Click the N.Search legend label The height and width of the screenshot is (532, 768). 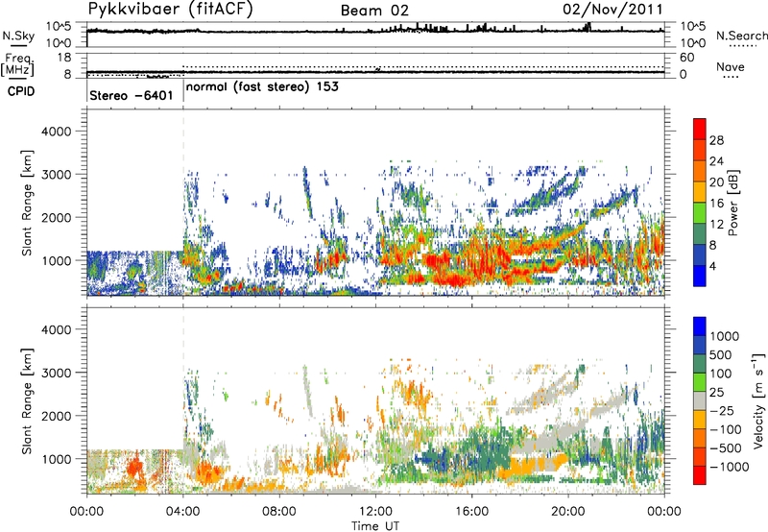[741, 36]
